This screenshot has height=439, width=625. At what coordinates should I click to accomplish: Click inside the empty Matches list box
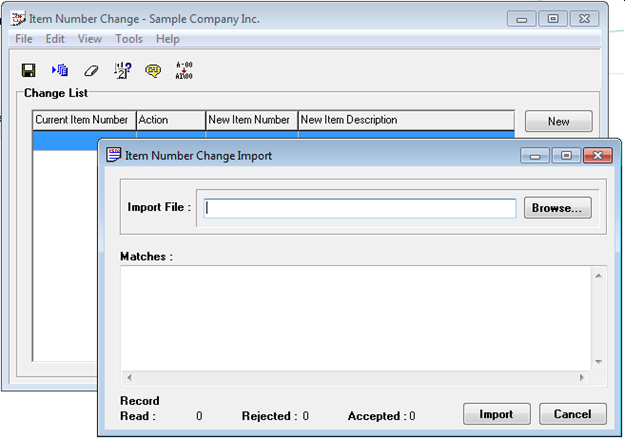(x=356, y=318)
